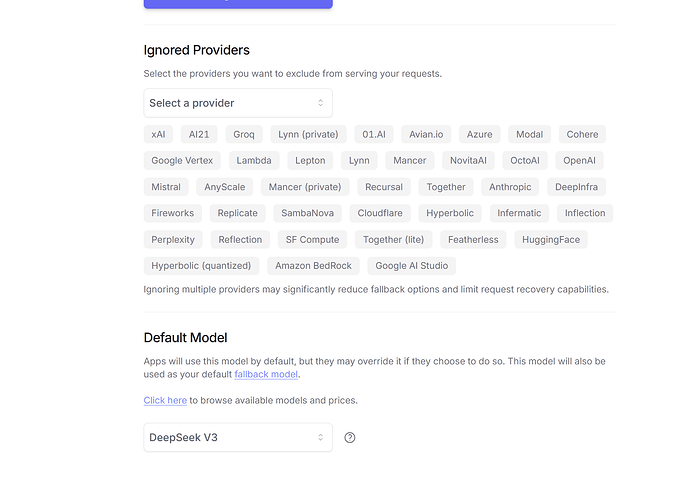Screen dimensions: 690x486
Task: Click the purple button at top
Action: (x=238, y=4)
